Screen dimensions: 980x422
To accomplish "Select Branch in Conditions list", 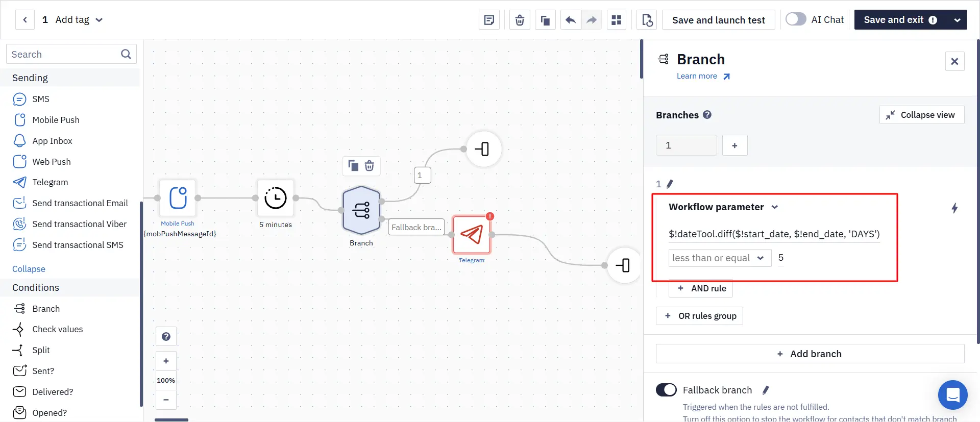I will tap(36, 309).
